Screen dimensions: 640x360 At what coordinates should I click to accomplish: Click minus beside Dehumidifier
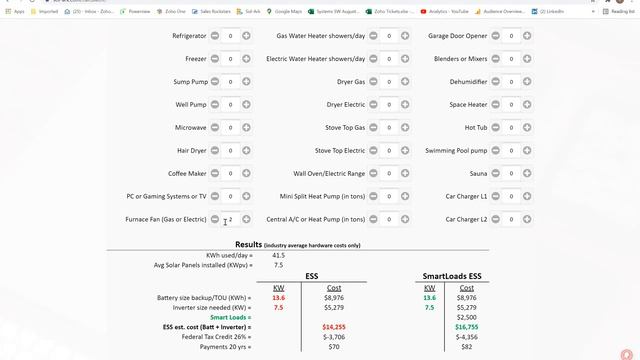tap(496, 82)
